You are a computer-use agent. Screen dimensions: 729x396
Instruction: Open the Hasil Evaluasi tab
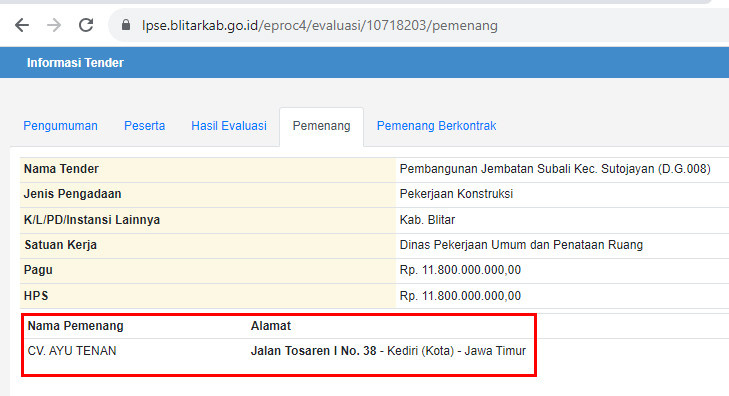pyautogui.click(x=229, y=126)
